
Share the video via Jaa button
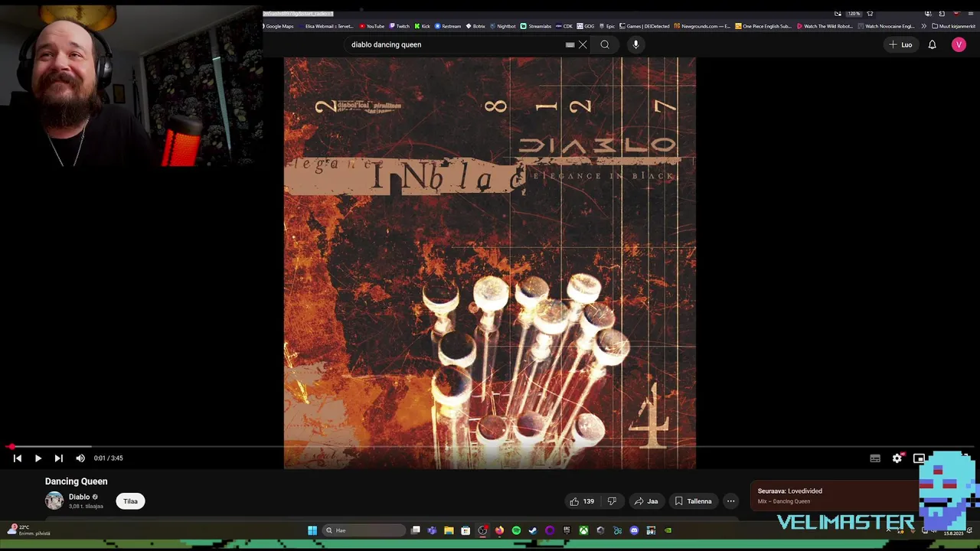645,501
